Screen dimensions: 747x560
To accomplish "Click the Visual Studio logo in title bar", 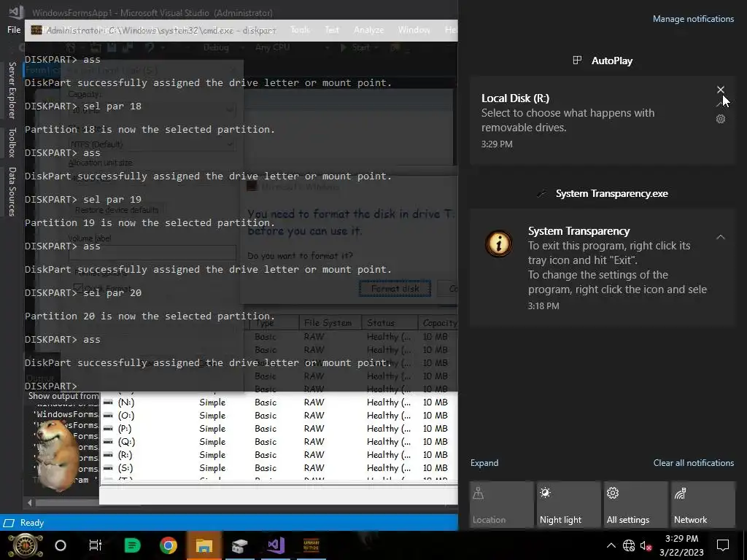I will pyautogui.click(x=16, y=12).
